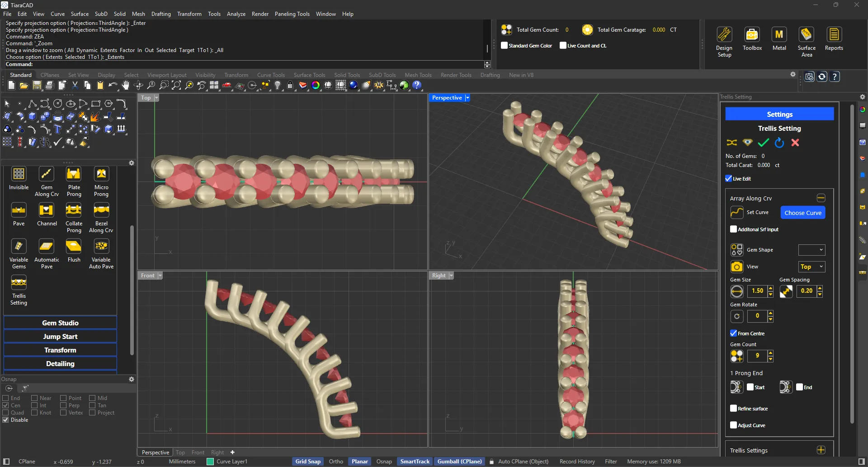This screenshot has width=868, height=467.
Task: Open the View dropdown set to Top
Action: click(811, 267)
